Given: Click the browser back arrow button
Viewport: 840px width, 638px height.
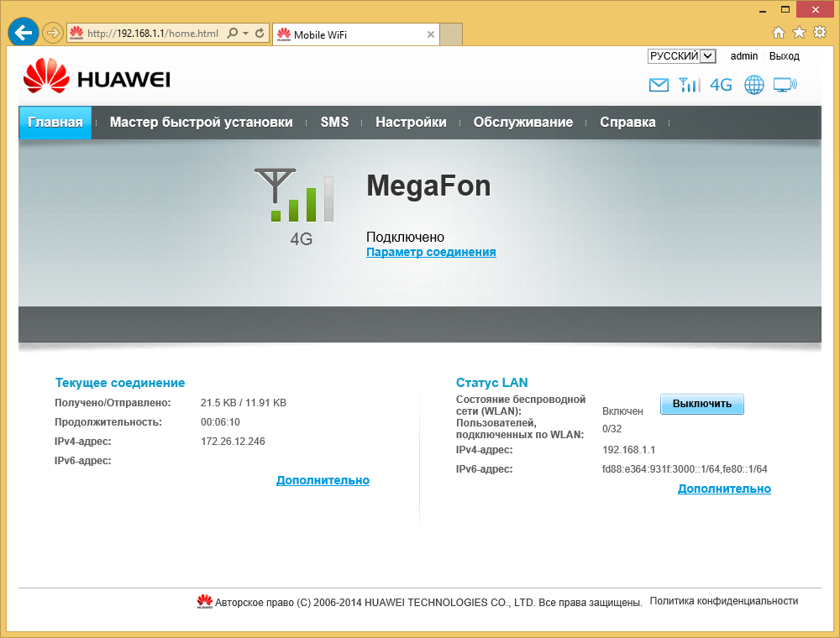Looking at the screenshot, I should point(23,33).
